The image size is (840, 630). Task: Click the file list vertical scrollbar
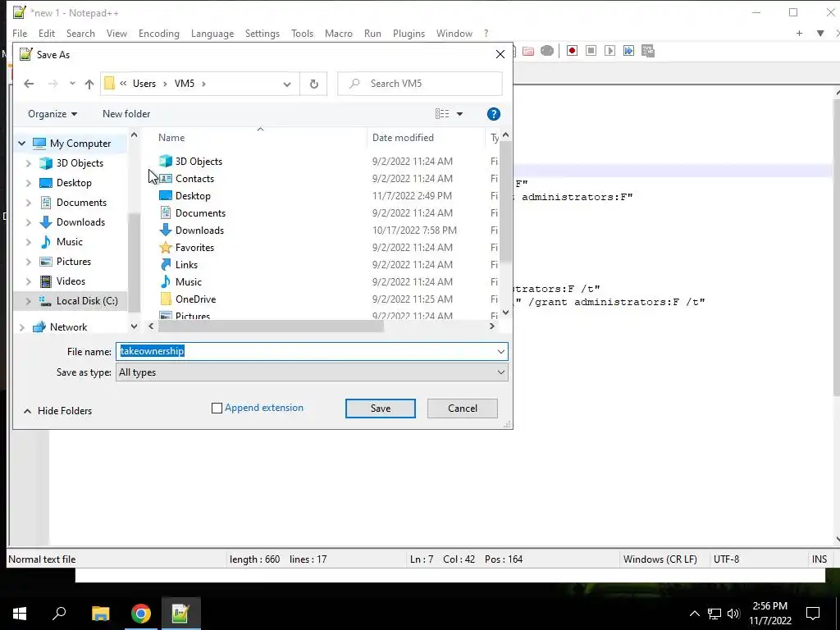point(505,201)
